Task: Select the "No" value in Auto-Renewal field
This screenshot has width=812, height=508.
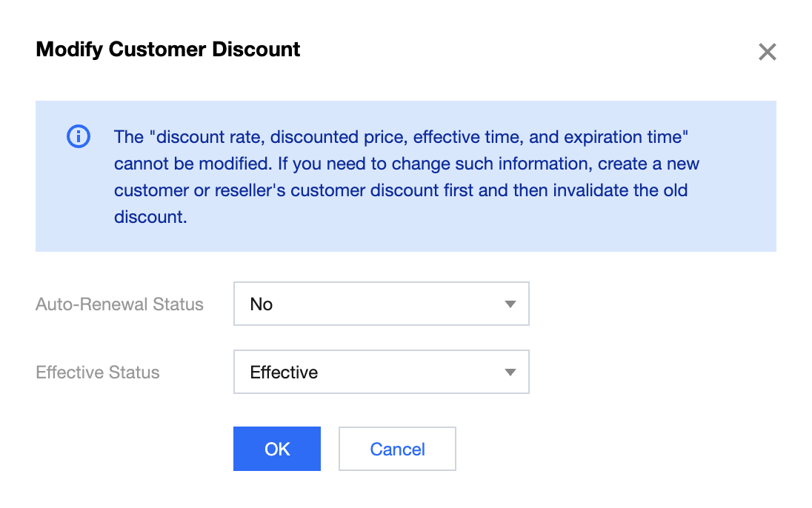Action: 262,304
